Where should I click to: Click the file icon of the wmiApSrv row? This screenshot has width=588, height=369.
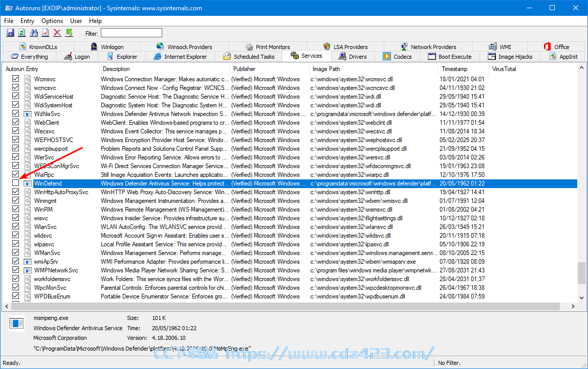(x=28, y=262)
